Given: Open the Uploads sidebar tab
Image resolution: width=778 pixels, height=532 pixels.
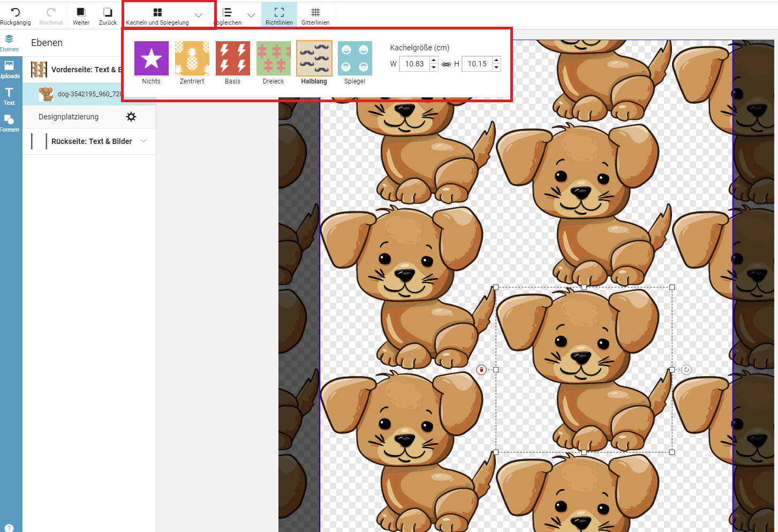Looking at the screenshot, I should pos(9,70).
